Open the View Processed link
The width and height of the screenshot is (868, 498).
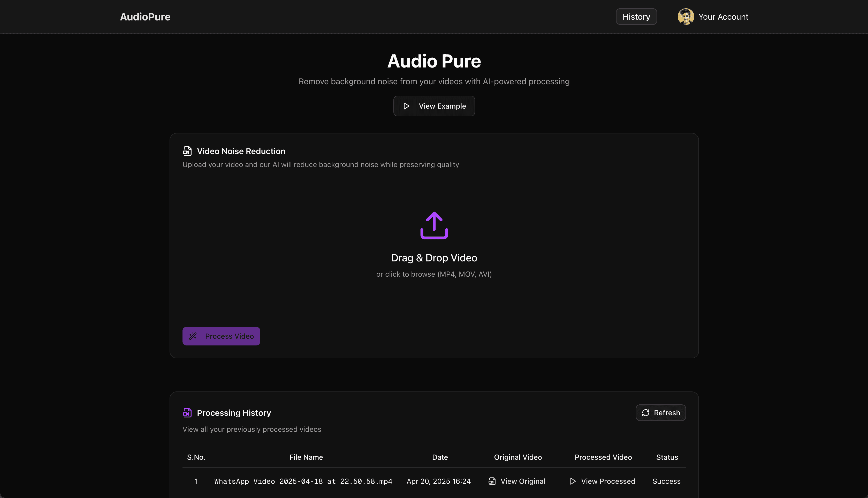tap(608, 481)
